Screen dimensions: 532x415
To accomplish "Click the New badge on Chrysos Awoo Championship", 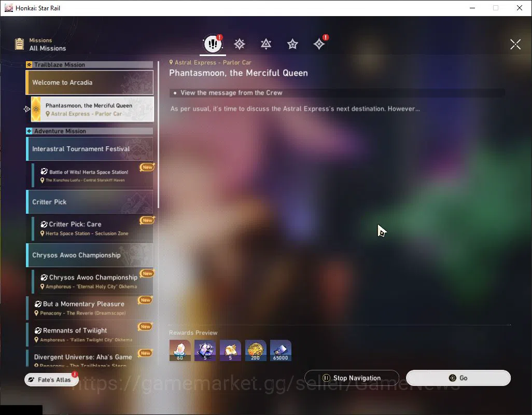I will [147, 273].
